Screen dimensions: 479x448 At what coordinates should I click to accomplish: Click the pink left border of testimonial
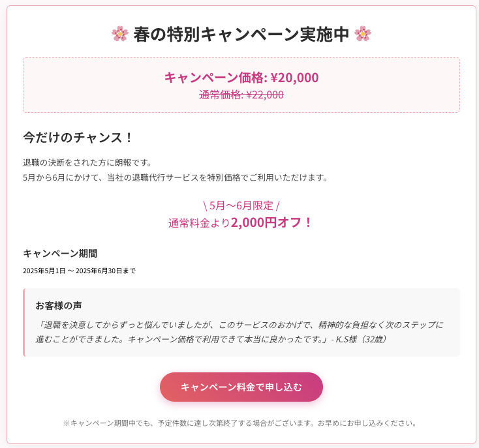(x=24, y=322)
